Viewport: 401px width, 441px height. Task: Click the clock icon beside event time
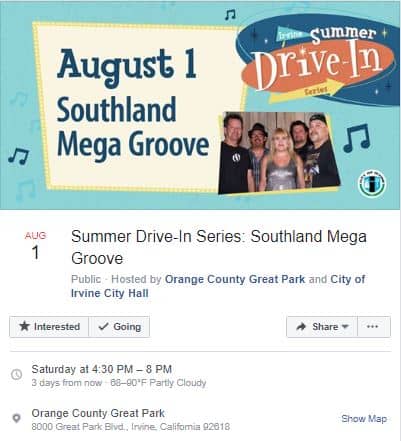coord(17,374)
